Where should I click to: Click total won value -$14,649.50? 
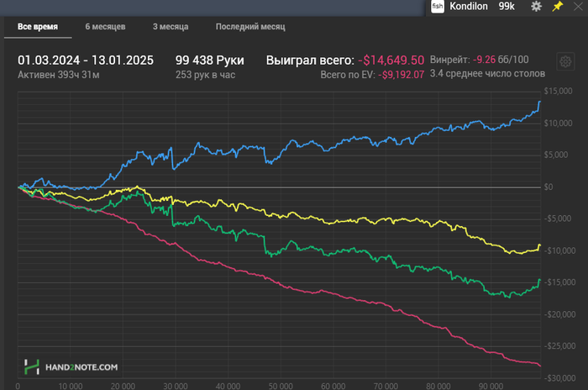click(x=391, y=60)
